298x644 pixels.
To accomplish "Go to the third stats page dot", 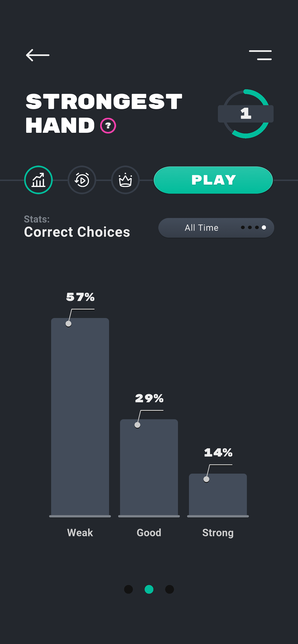I will tap(170, 589).
